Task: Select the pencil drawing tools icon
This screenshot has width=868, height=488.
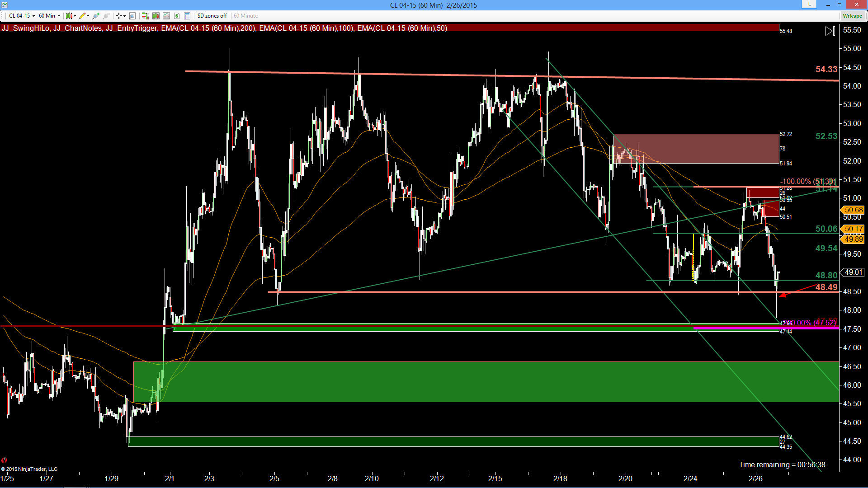Action: pos(82,16)
